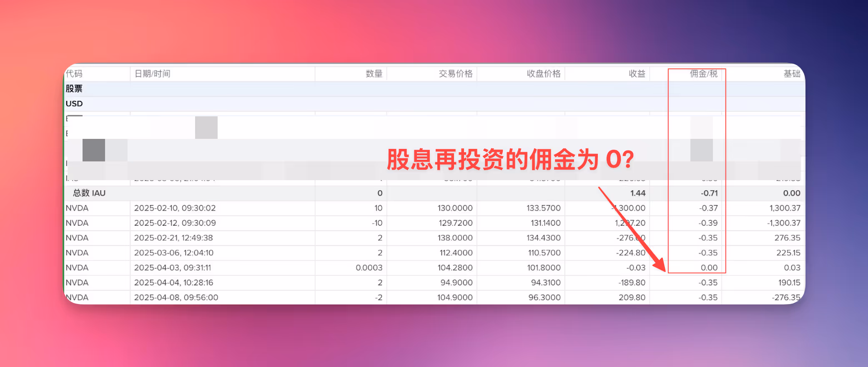
Task: Click trade price 112.4000
Action: pyautogui.click(x=456, y=253)
